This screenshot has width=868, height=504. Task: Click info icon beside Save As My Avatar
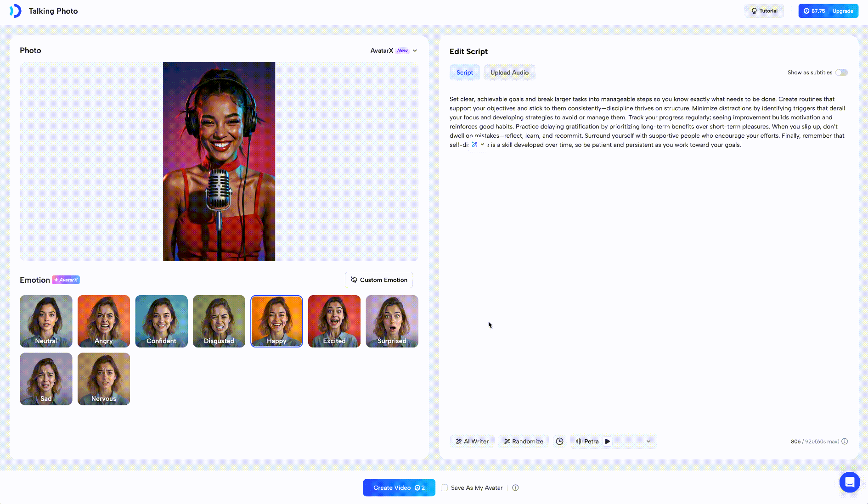(515, 487)
